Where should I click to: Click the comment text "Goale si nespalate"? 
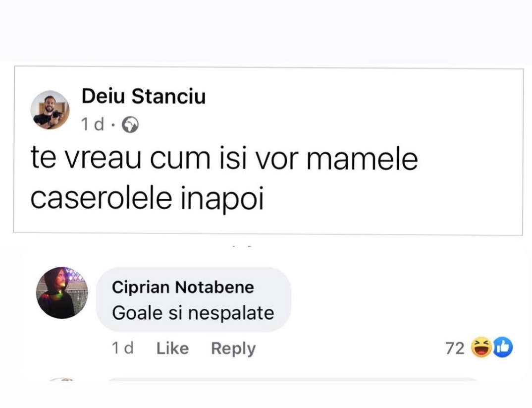pos(193,313)
